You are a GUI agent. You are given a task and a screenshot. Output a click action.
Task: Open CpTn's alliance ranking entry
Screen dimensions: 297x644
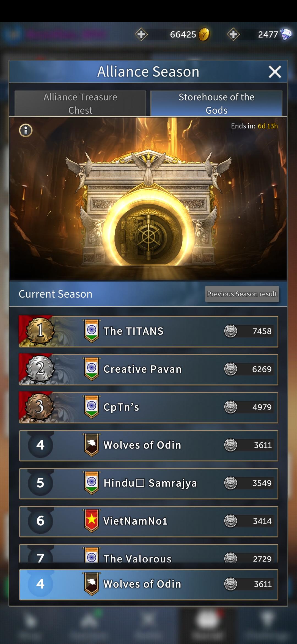[x=148, y=407]
